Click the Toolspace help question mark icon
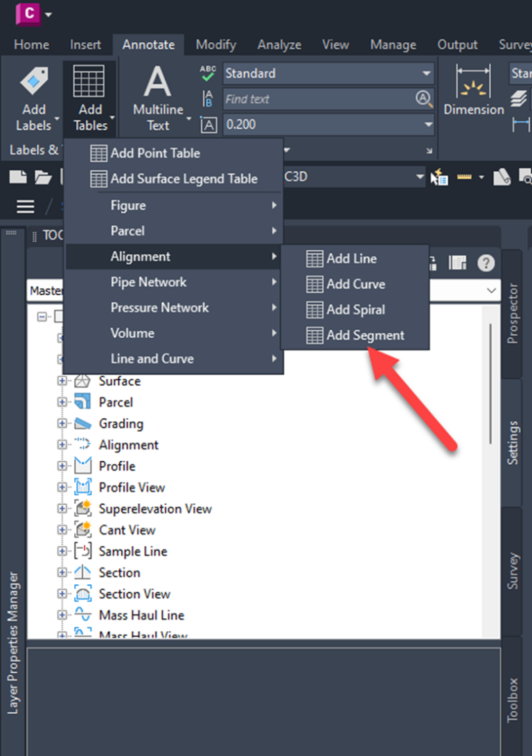 [x=486, y=263]
